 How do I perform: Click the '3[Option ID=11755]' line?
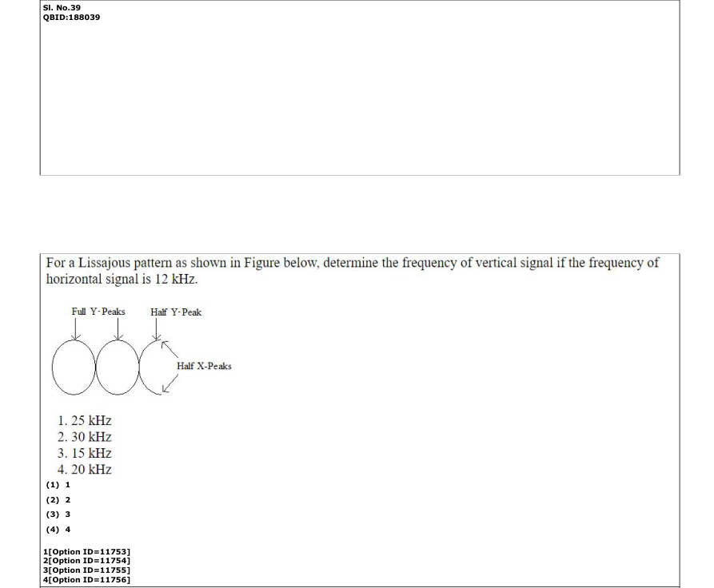86,570
